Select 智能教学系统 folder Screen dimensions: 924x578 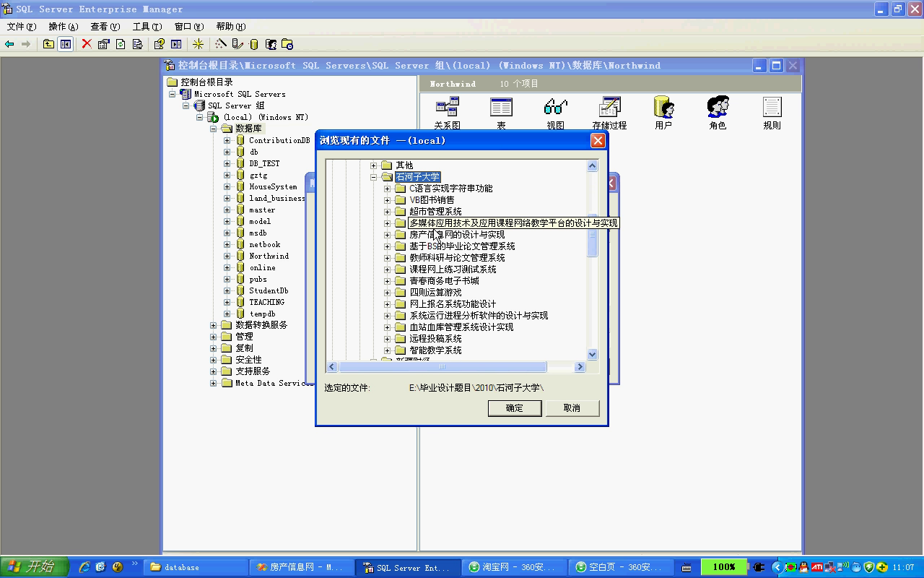click(435, 350)
